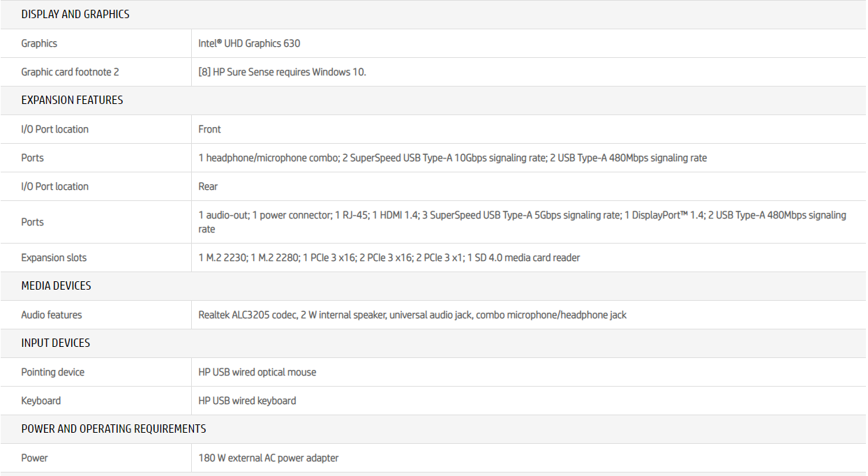The image size is (868, 476).
Task: Click the Rear I/O port location value
Action: point(208,186)
